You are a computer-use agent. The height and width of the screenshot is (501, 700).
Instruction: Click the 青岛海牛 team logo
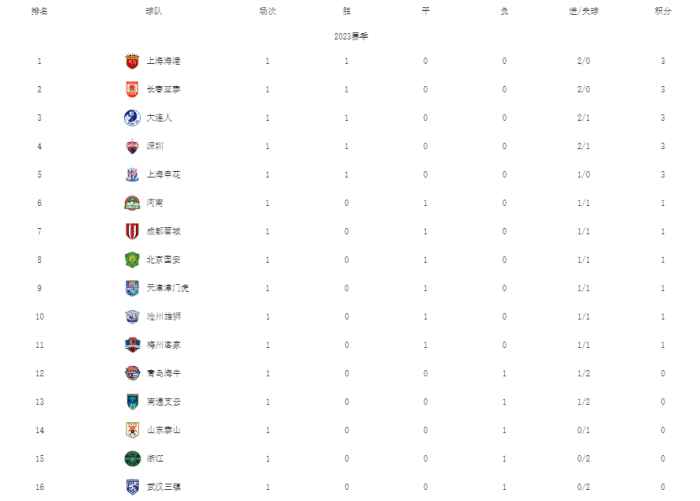click(x=132, y=373)
